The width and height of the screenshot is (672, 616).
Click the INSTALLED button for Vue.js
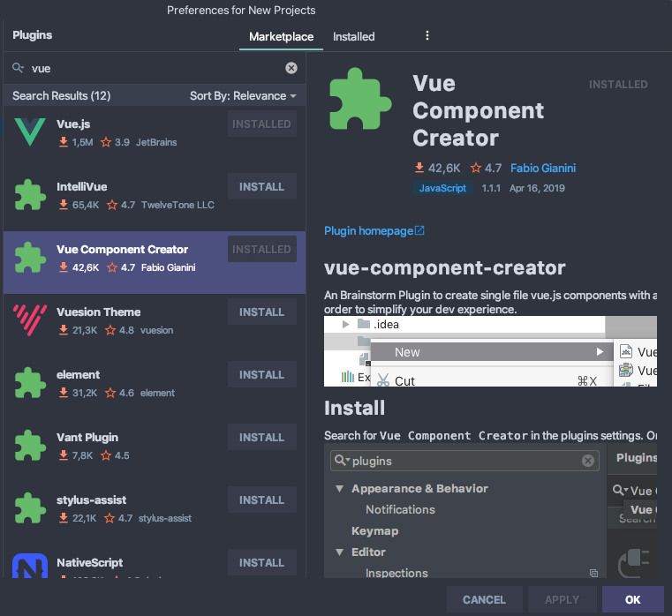click(262, 124)
